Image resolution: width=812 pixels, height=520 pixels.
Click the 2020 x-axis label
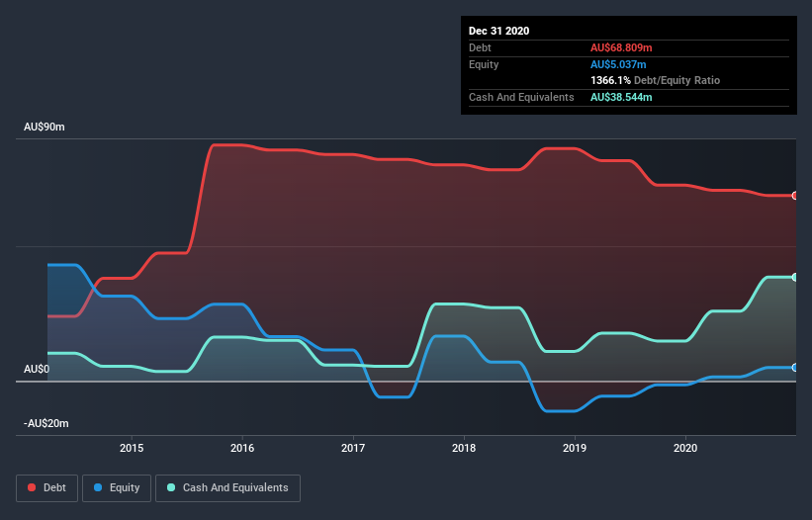click(x=685, y=448)
